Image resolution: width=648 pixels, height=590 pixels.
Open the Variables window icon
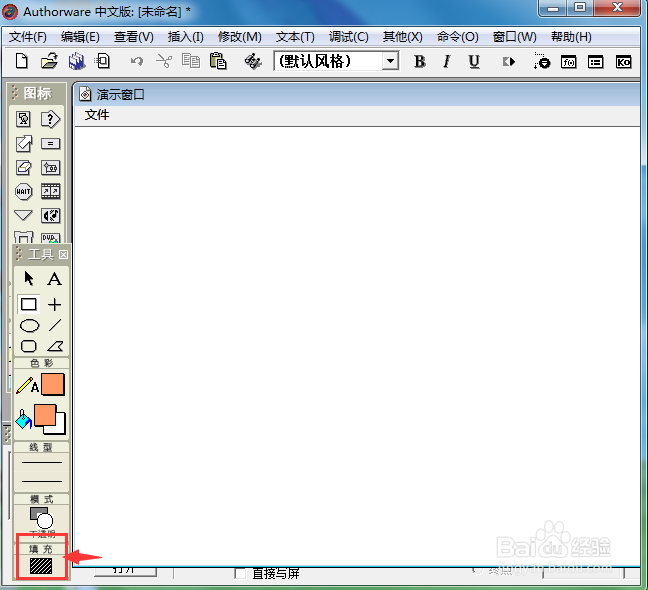596,62
